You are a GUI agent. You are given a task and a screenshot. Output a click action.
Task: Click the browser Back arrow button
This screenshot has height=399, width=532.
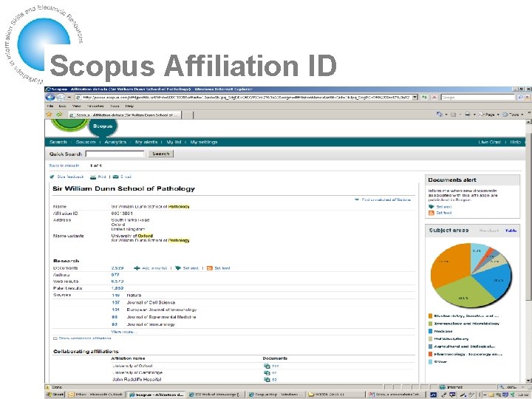[x=50, y=98]
